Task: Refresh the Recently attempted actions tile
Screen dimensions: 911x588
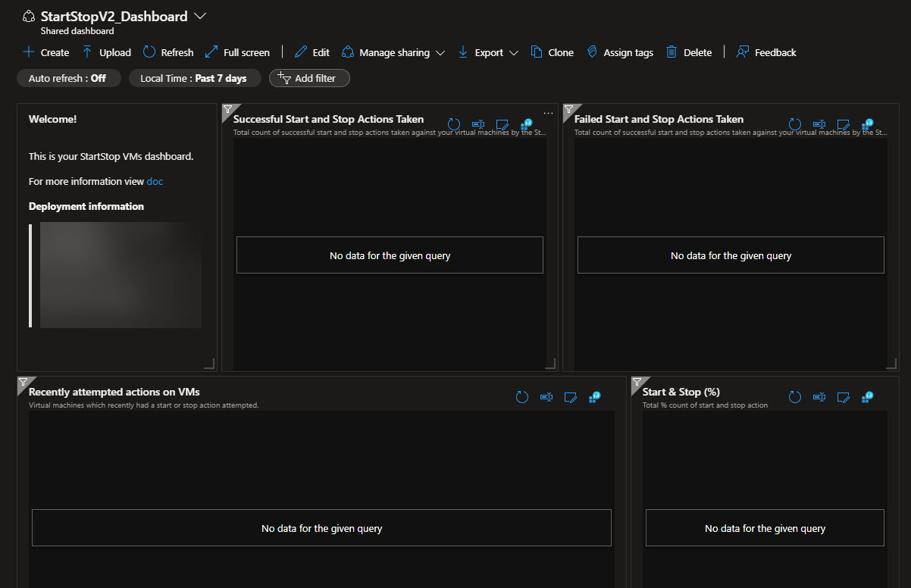Action: (521, 396)
